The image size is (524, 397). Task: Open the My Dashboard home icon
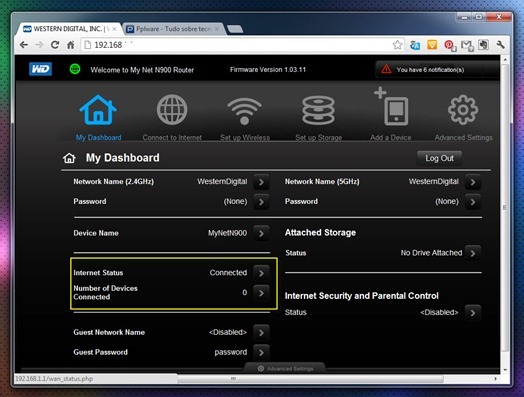click(x=98, y=110)
